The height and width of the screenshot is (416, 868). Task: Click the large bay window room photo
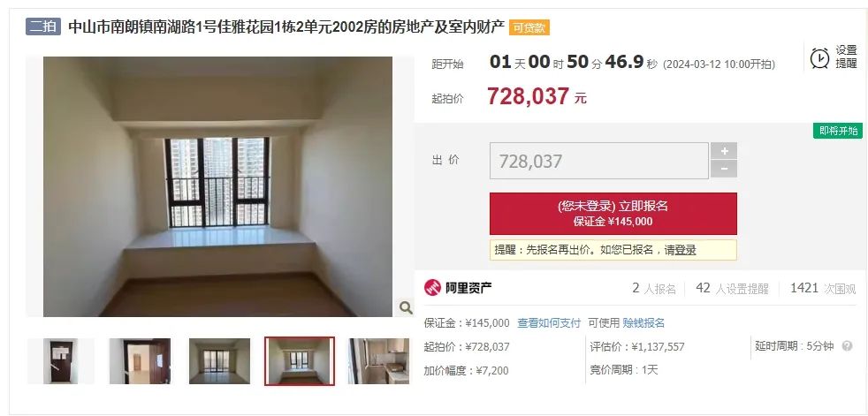point(217,186)
